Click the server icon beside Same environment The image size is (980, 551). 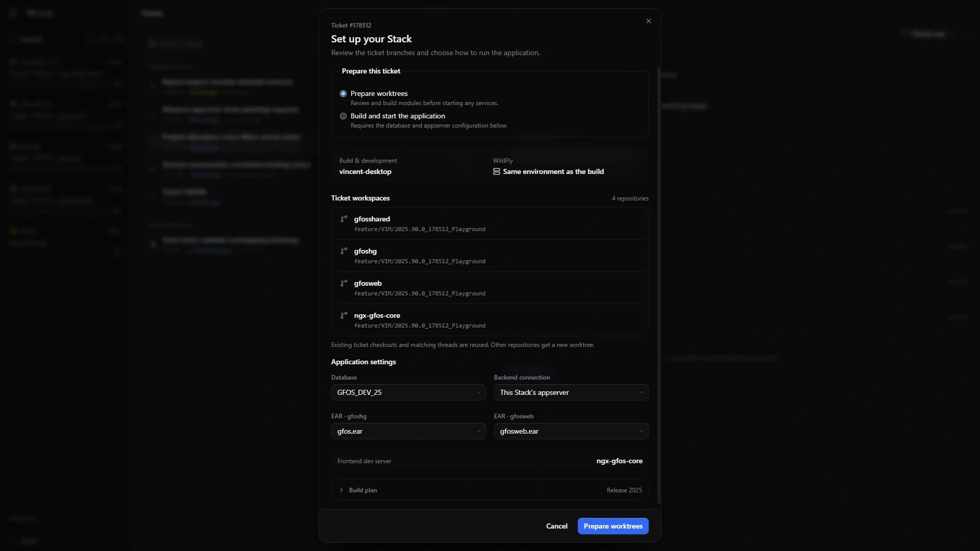497,172
